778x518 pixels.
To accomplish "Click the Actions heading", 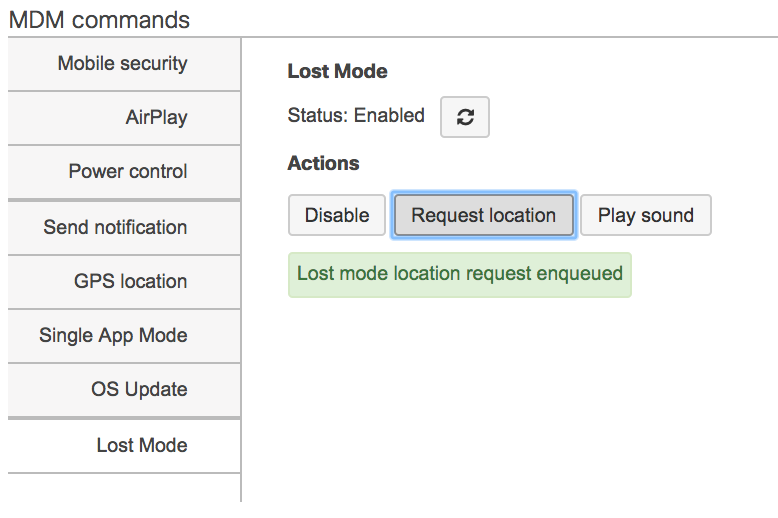I will [x=324, y=163].
